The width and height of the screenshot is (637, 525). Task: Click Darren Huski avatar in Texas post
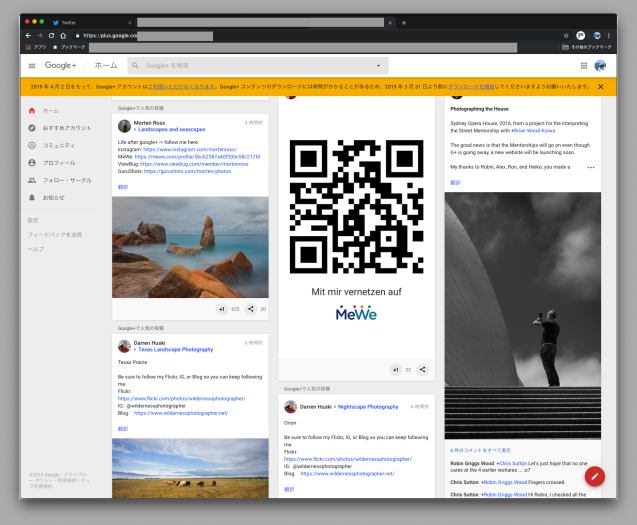pos(124,346)
